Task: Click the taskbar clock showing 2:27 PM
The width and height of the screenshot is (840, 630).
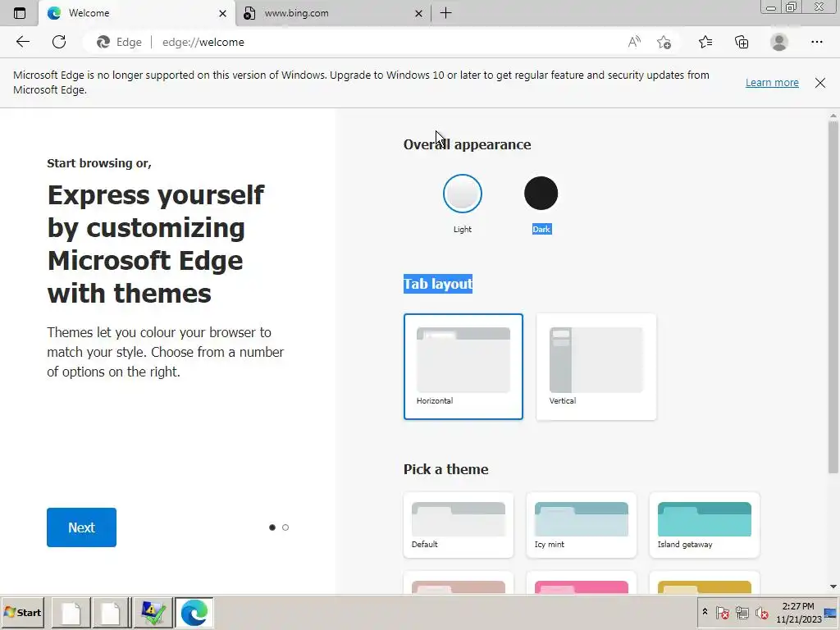Action: coord(798,612)
